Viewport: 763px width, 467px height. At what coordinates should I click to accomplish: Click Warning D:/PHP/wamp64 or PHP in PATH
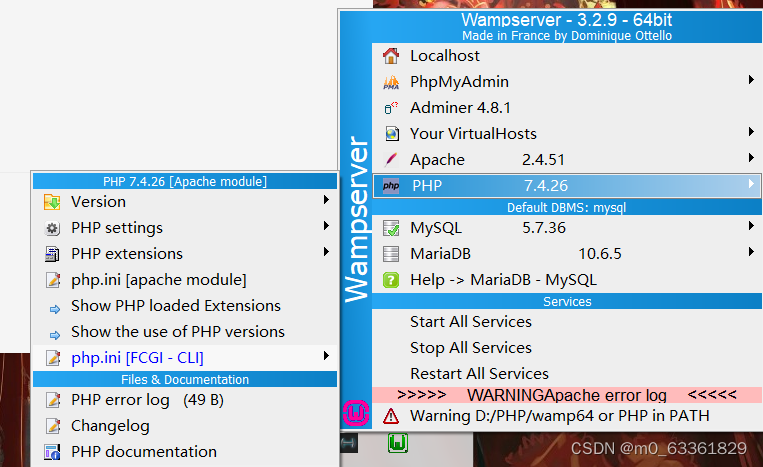[567, 416]
